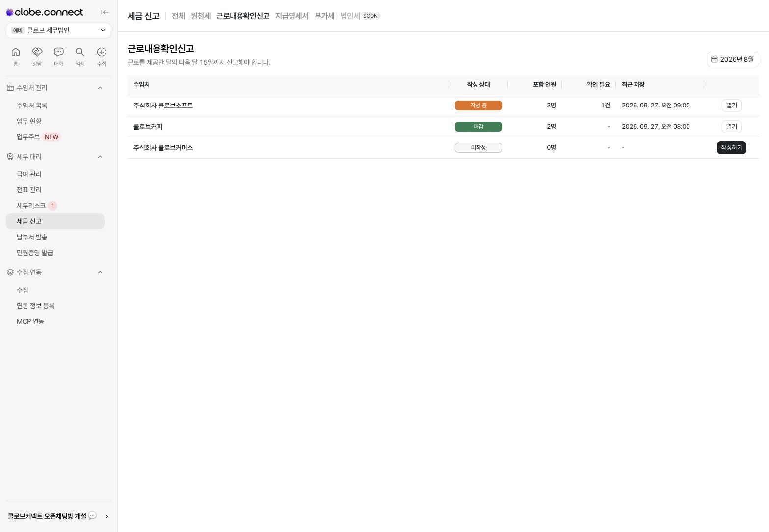Viewport: 769px width, 532px height.
Task: Collapse the 수임처 관리 section
Action: pyautogui.click(x=100, y=88)
